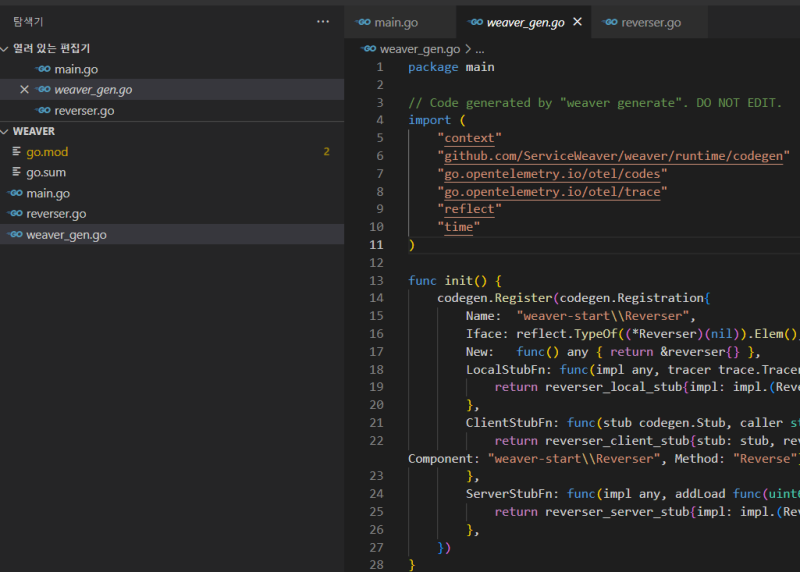The height and width of the screenshot is (572, 800).
Task: Click the go.mod file icon
Action: coord(16,152)
